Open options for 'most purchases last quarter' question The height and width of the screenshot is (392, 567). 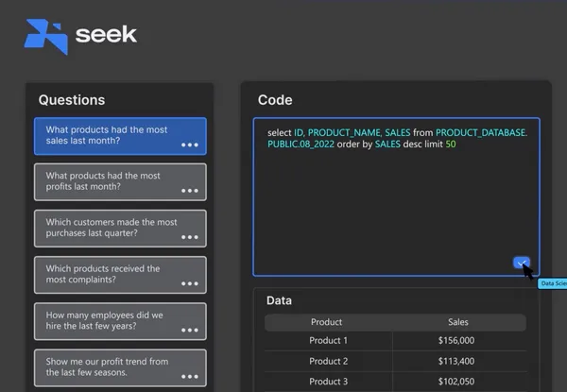coord(190,237)
